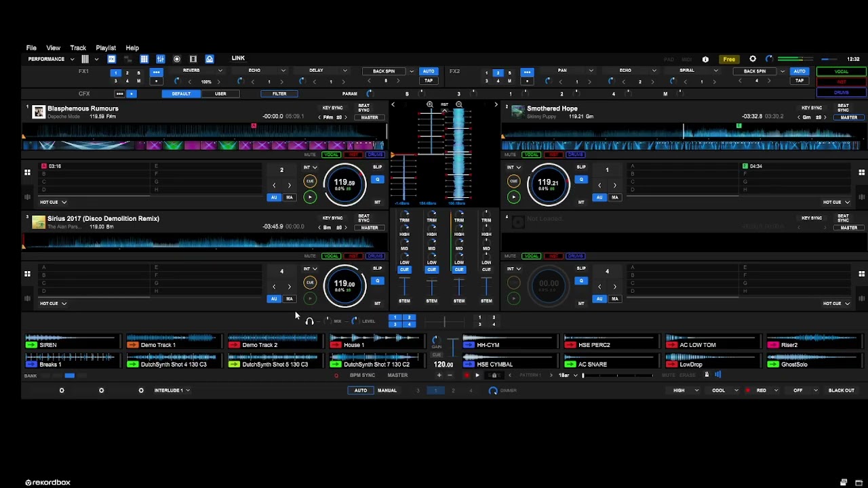Expand the INTERLUDE 1 dropdown
868x488 pixels.
click(172, 390)
